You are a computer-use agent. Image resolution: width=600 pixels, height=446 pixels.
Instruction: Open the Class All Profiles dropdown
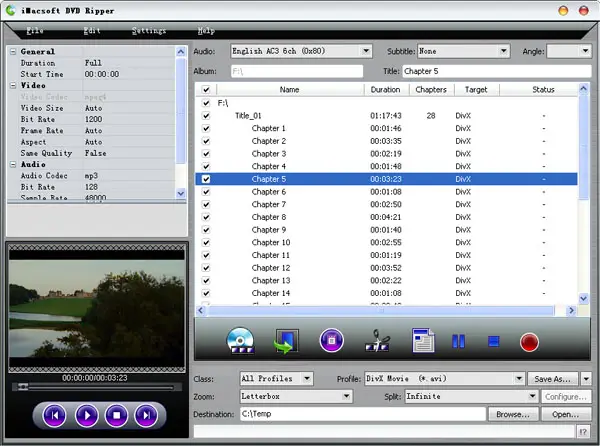coord(307,379)
